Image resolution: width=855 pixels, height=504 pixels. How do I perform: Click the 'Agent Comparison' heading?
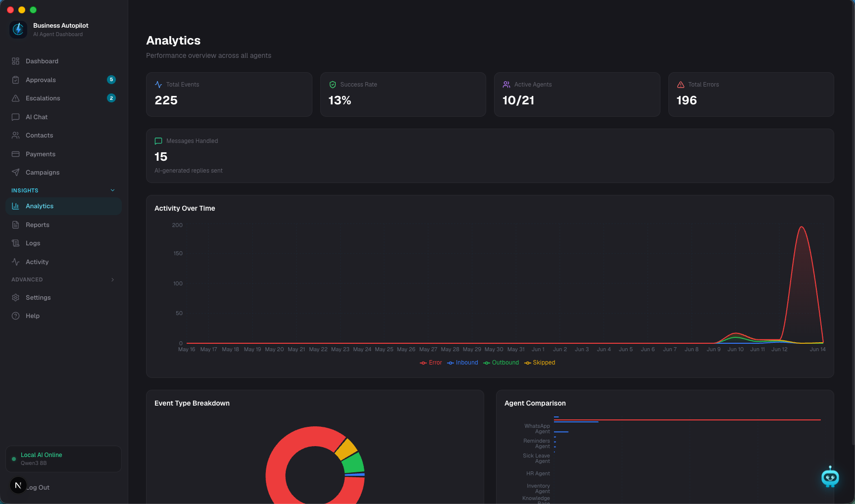point(535,403)
